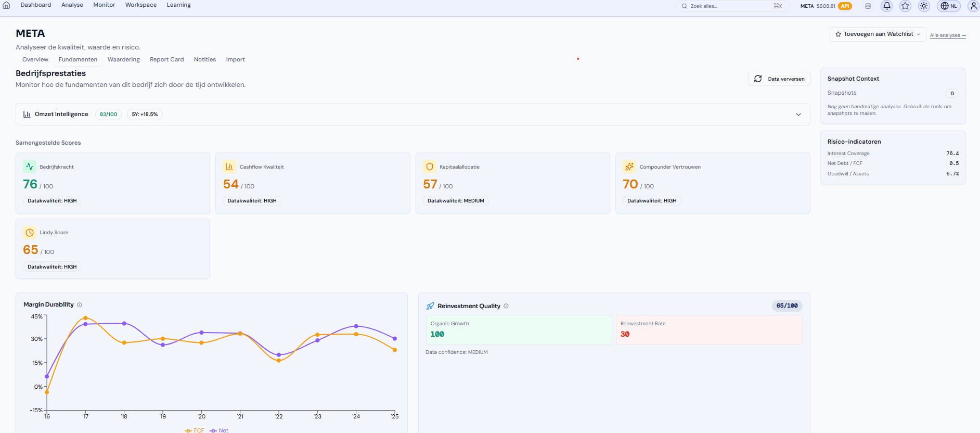This screenshot has height=433, width=980.
Task: Click META $608.81 ticker price
Action: (818, 6)
